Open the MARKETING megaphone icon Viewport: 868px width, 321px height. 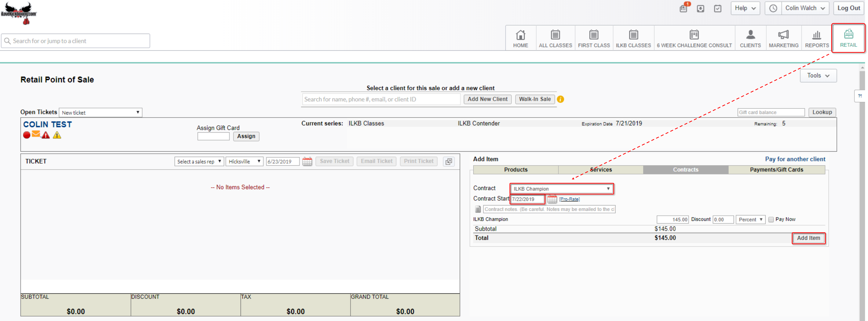pos(783,38)
